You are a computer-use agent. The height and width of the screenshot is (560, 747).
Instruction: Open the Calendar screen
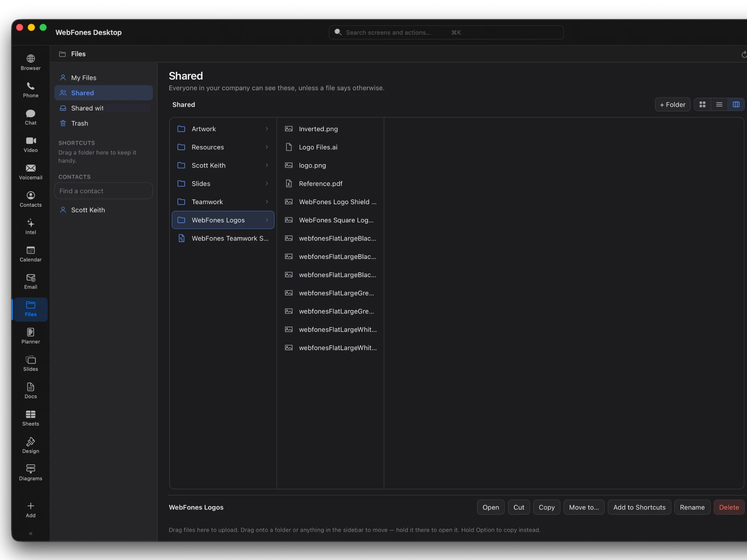click(31, 254)
